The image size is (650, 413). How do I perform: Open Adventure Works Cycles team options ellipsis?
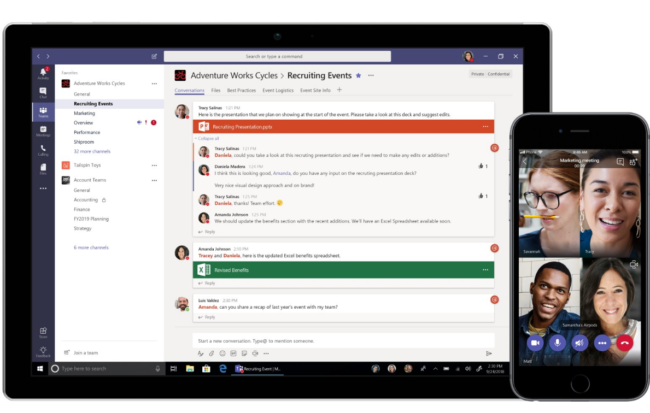point(154,83)
